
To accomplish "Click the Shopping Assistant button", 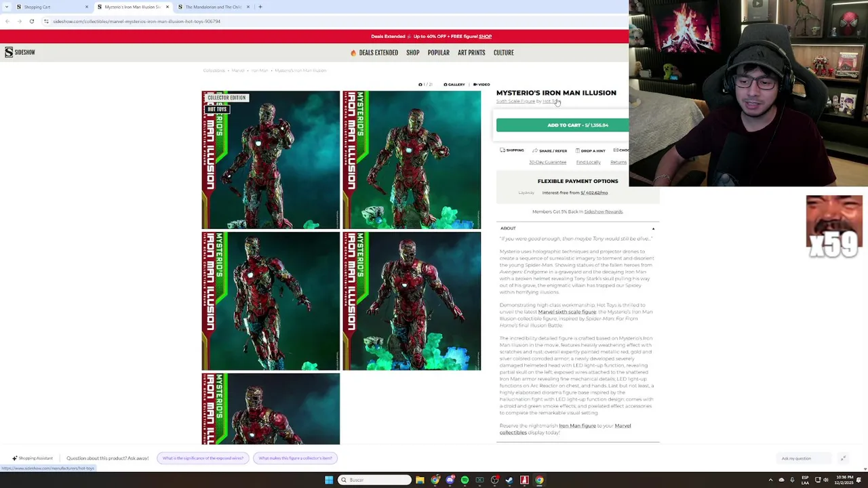I will click(x=32, y=458).
